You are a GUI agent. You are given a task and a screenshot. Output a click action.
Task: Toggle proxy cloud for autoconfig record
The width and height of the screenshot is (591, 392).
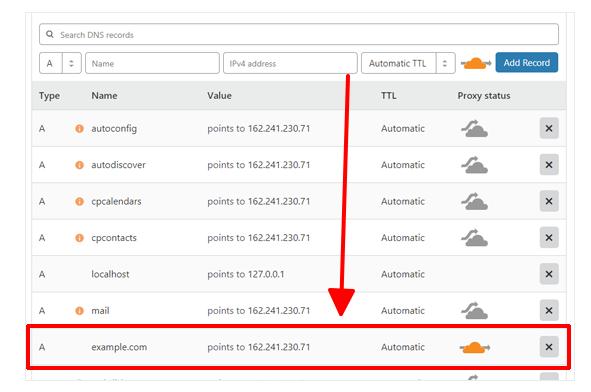click(x=475, y=129)
